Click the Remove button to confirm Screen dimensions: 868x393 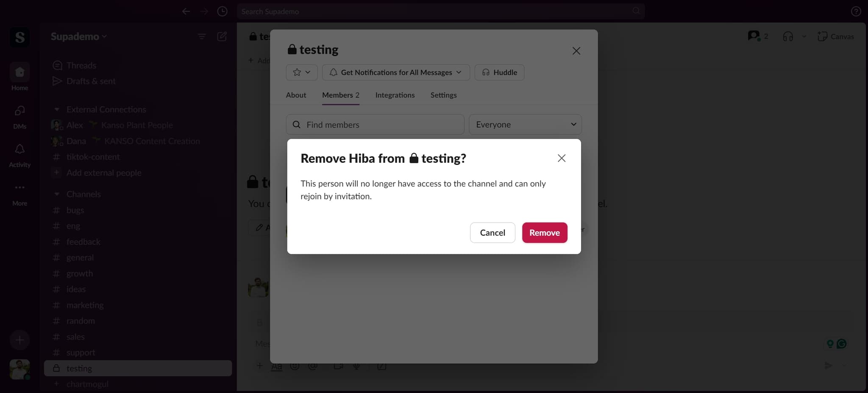[x=545, y=232]
